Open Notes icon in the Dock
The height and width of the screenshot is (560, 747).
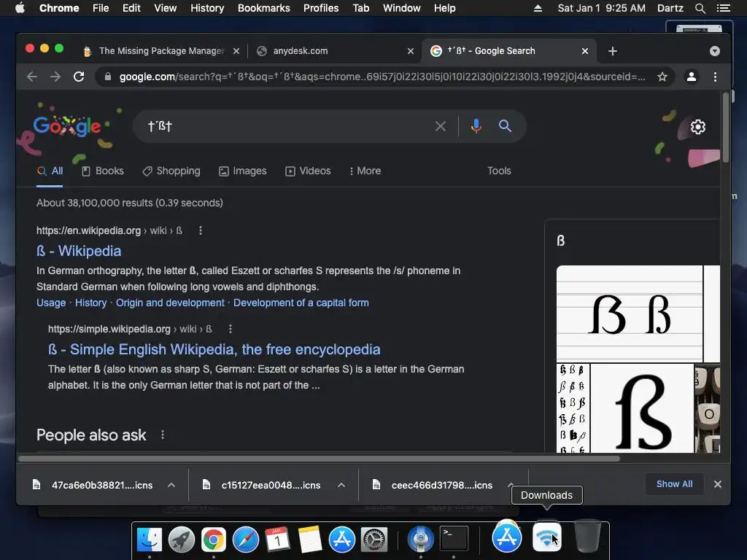pyautogui.click(x=309, y=540)
